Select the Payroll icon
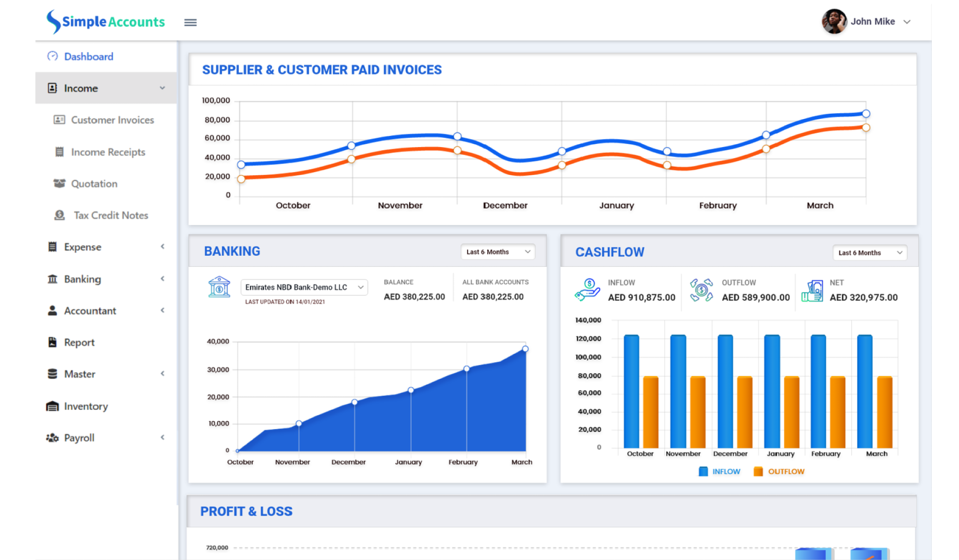The image size is (959, 560). pos(52,438)
